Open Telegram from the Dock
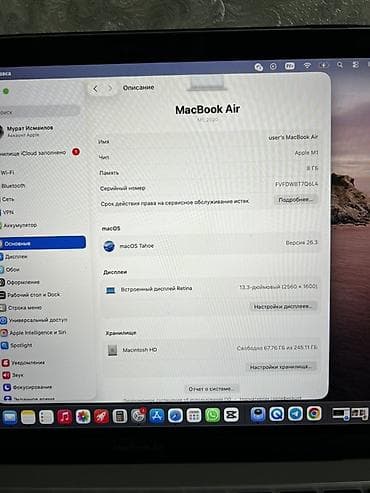 tap(295, 414)
